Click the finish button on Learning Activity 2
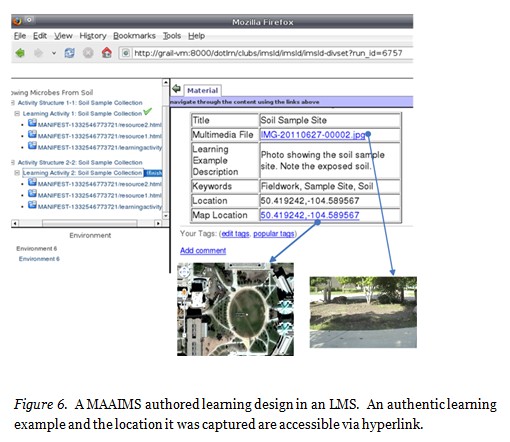Viewport: 510px width, 442px height. (154, 173)
